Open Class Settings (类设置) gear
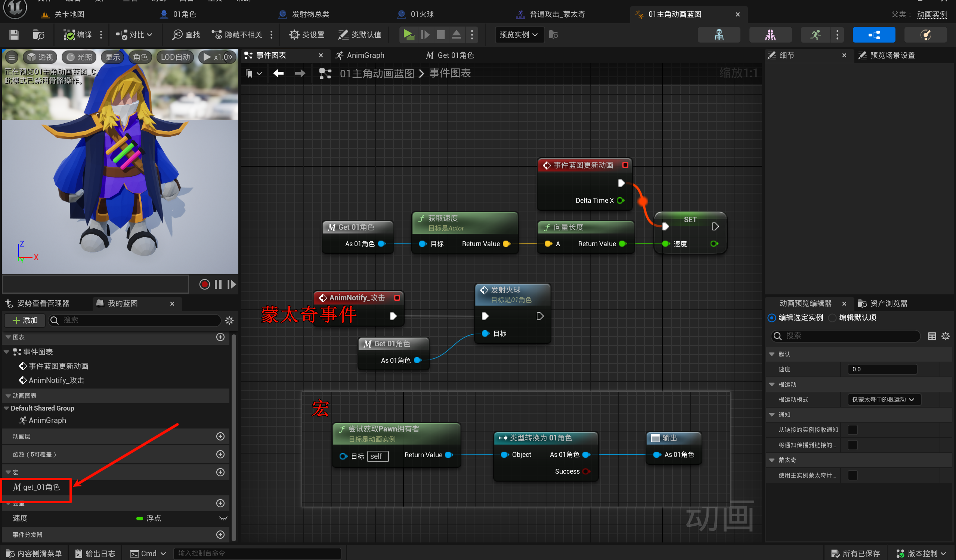 (x=294, y=35)
